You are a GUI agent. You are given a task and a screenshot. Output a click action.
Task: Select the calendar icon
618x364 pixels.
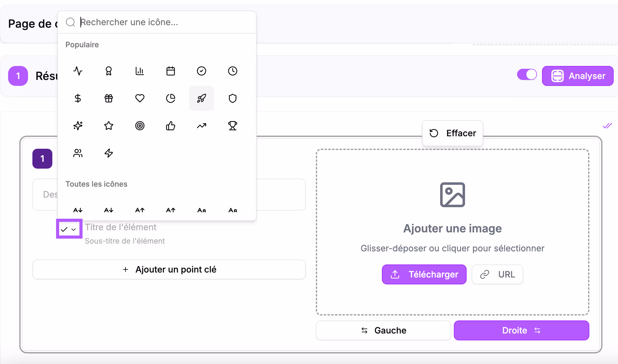171,71
